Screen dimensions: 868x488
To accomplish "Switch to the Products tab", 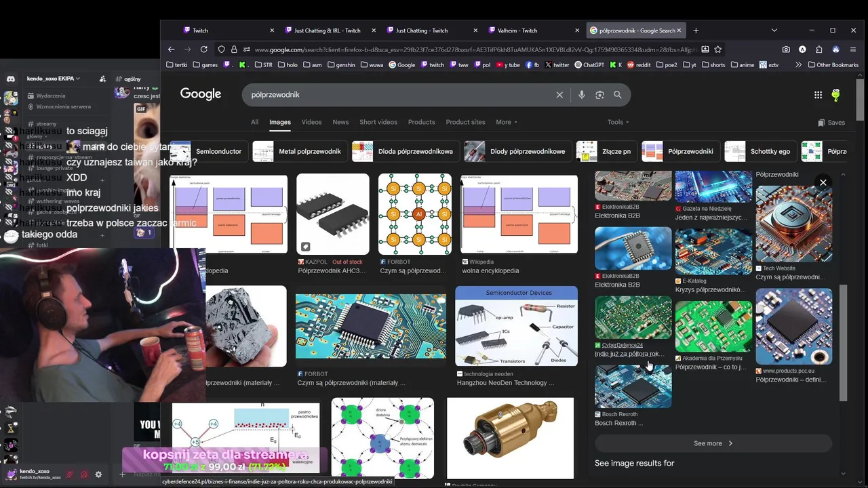I will point(421,122).
